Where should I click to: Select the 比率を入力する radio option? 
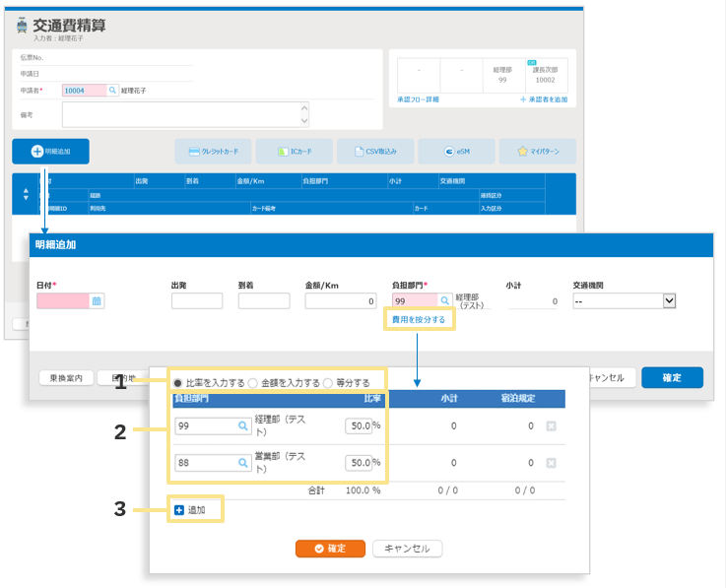[178, 382]
